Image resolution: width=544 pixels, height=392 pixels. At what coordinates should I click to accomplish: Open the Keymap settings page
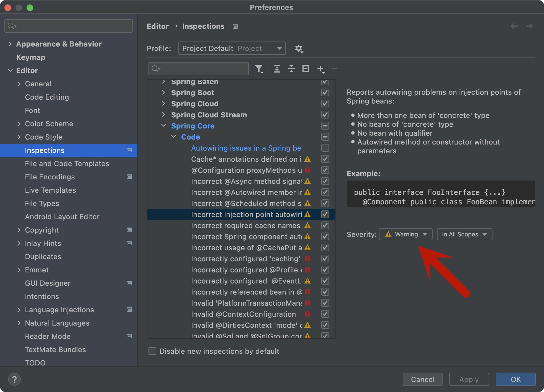click(x=30, y=57)
